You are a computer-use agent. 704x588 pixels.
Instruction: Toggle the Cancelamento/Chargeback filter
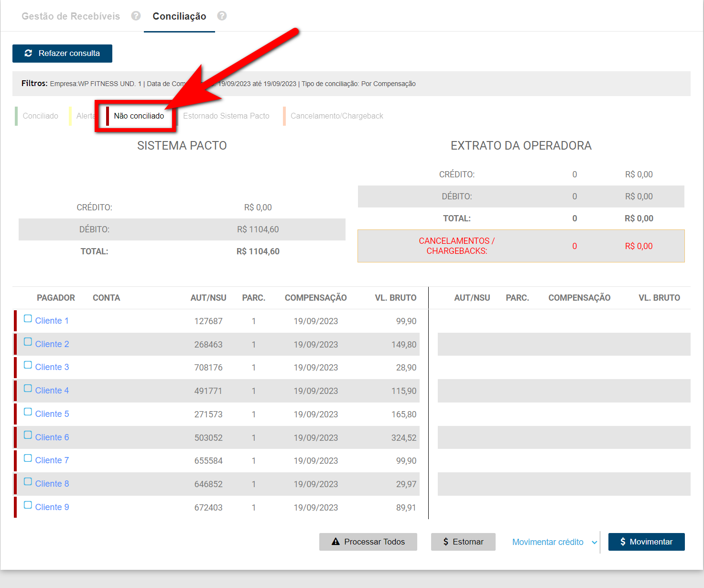[x=336, y=116]
